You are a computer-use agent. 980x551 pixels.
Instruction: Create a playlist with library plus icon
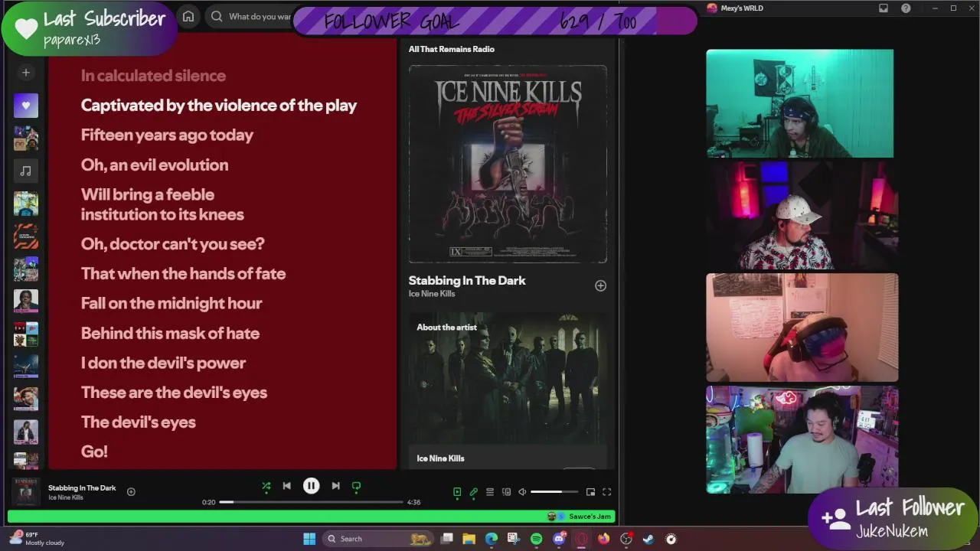(x=25, y=73)
